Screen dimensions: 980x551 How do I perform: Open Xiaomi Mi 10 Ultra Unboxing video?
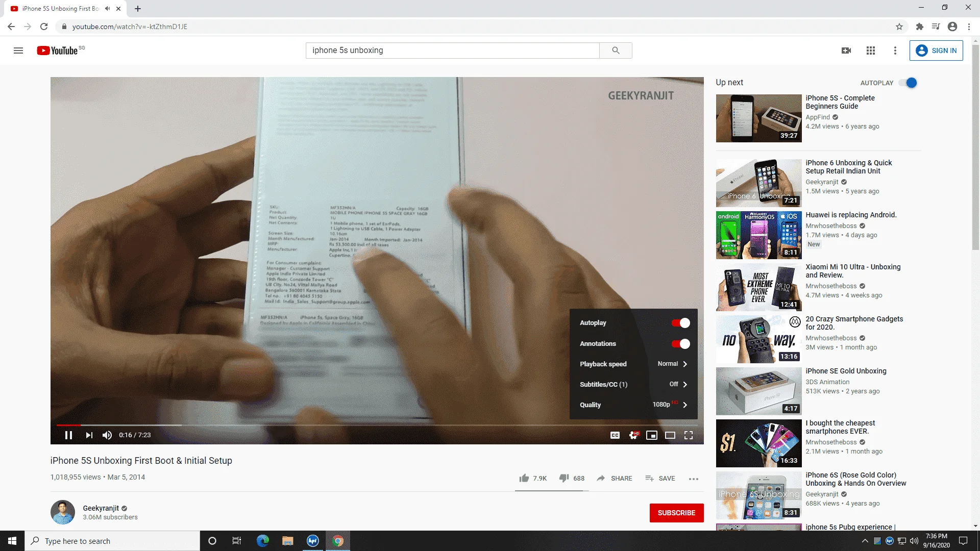tap(758, 287)
